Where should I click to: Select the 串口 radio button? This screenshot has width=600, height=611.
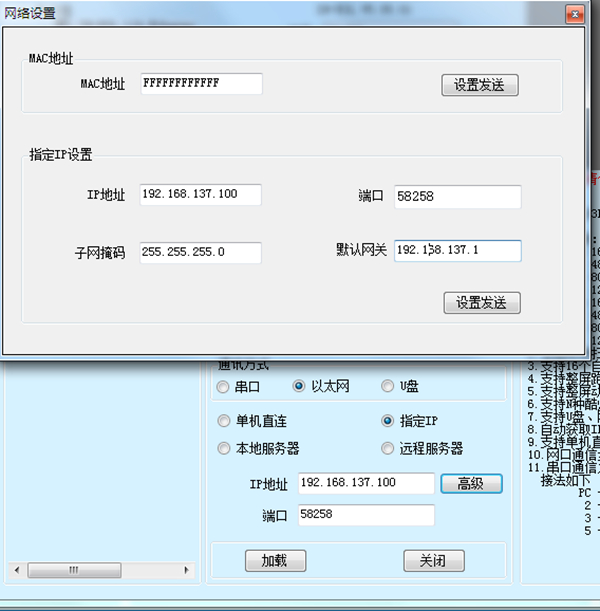pyautogui.click(x=224, y=387)
